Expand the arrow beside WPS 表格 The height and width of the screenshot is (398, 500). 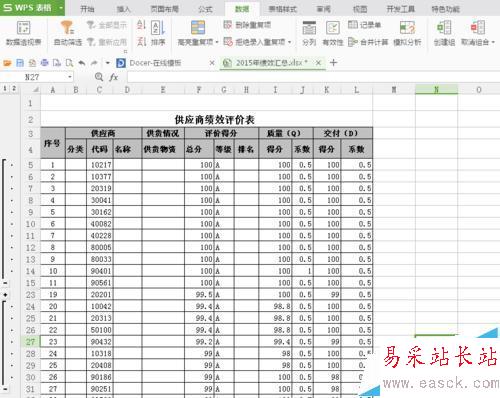[61, 7]
